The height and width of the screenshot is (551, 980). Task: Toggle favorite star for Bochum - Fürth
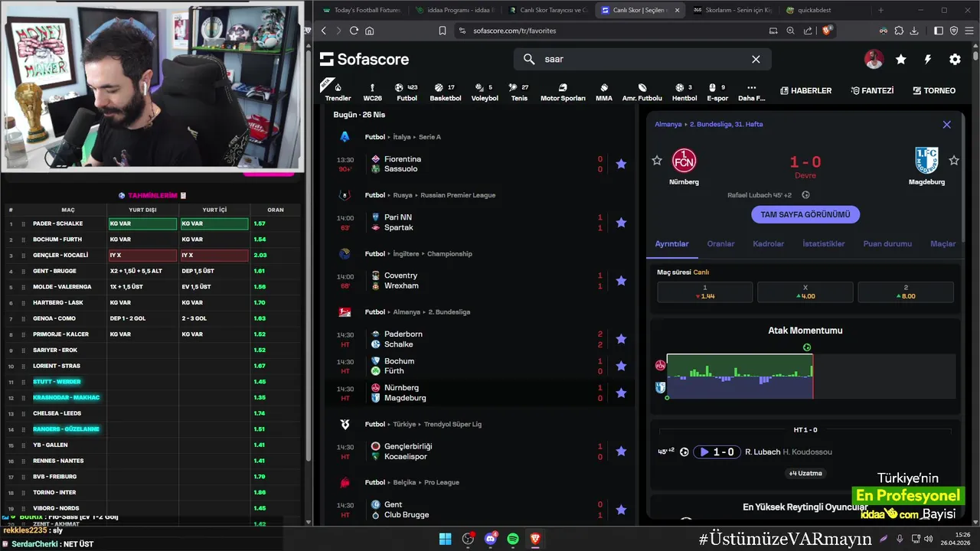(621, 366)
